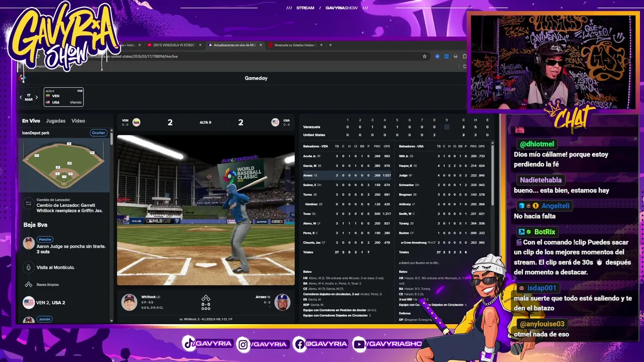Open Bregman in the USA batters list
The height and width of the screenshot is (362, 644).
point(406,195)
